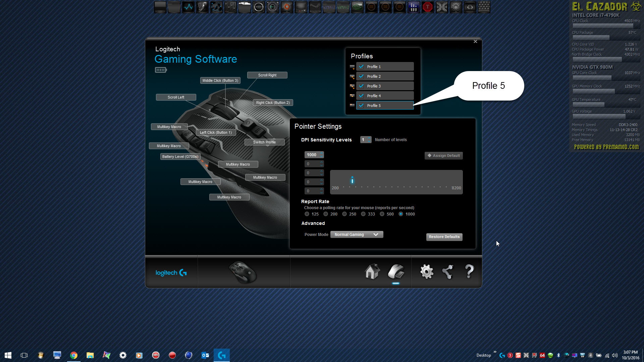The image size is (644, 362).
Task: Click the G700s mouse device thumbnail
Action: 243,272
